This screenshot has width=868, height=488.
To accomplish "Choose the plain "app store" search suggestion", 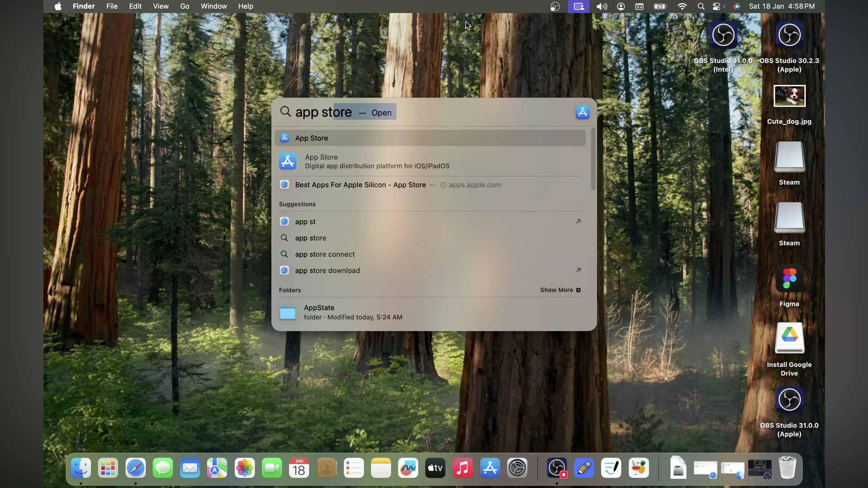I will tap(430, 238).
